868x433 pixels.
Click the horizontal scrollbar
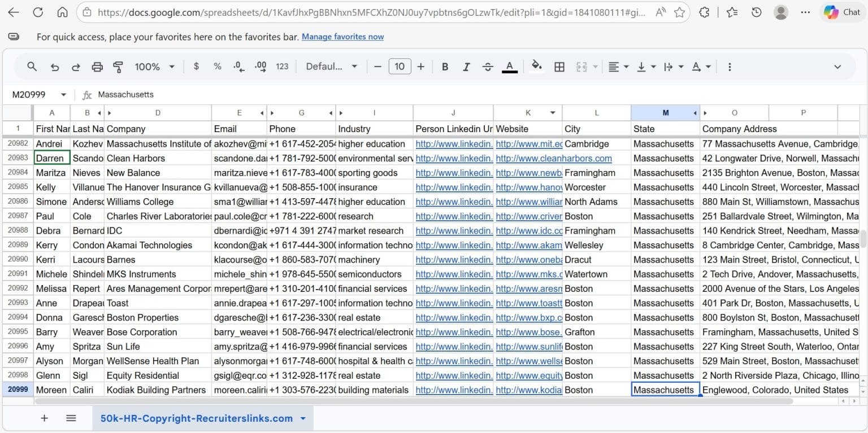414,401
